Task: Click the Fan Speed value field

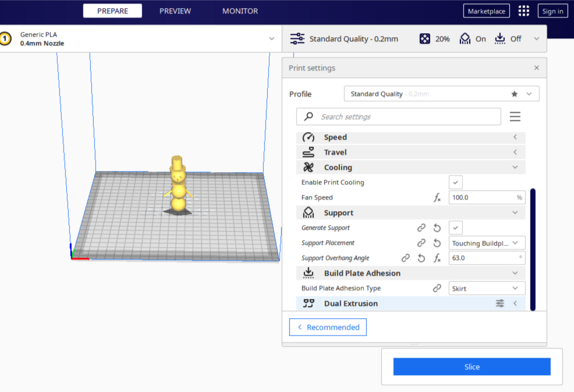Action: click(x=487, y=198)
